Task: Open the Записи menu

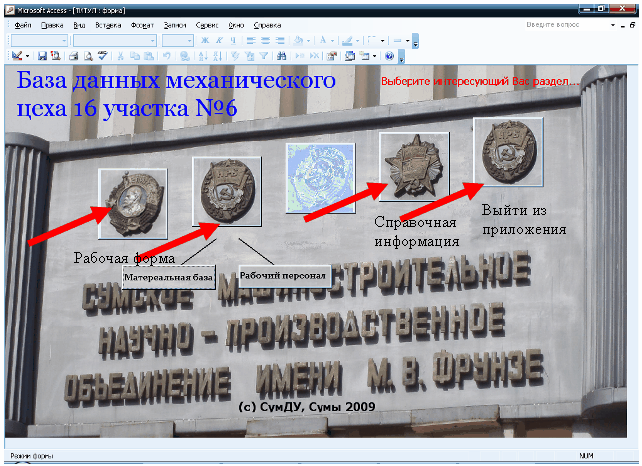Action: pos(175,25)
